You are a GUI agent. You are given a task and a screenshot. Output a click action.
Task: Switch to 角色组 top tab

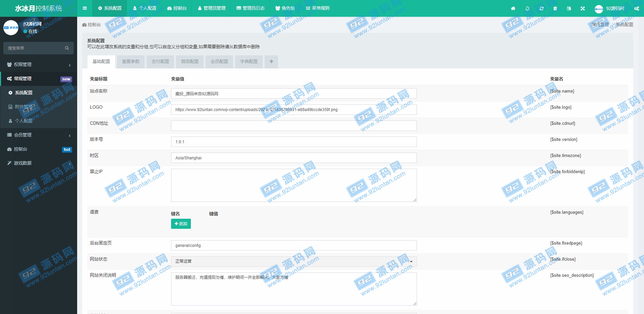pyautogui.click(x=285, y=8)
